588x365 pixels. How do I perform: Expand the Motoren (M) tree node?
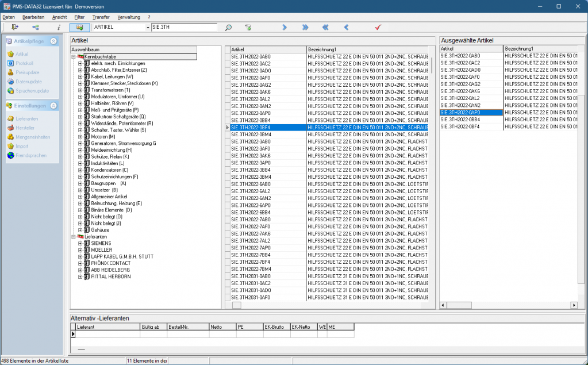pyautogui.click(x=80, y=137)
